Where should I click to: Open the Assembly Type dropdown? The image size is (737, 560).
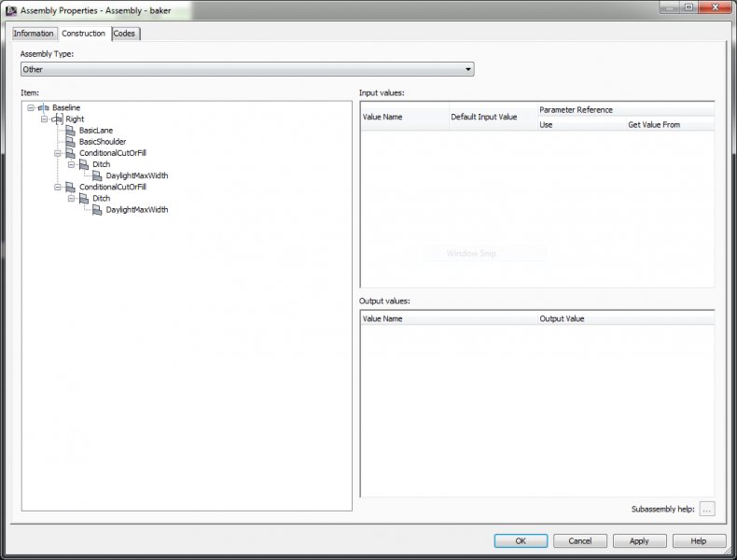click(247, 69)
